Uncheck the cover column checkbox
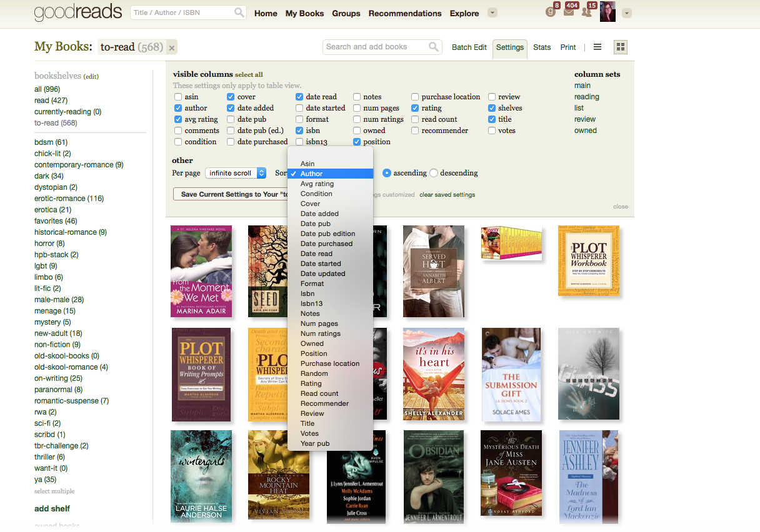The image size is (760, 532). (x=231, y=97)
